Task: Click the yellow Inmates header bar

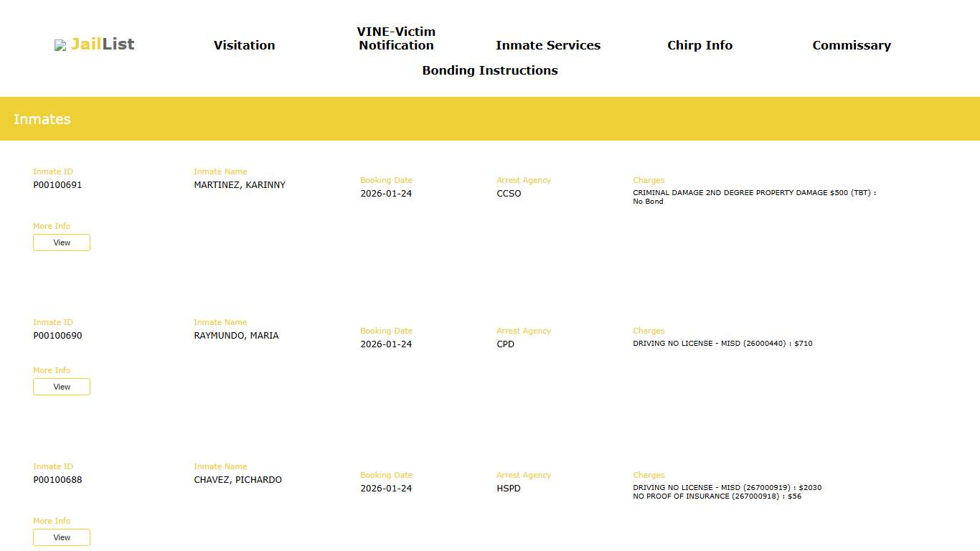Action: point(490,119)
